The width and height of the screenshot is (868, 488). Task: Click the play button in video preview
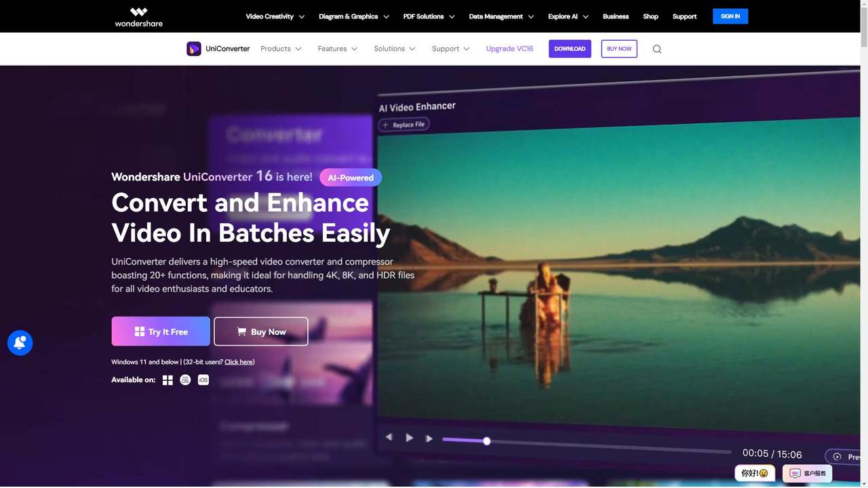click(410, 438)
